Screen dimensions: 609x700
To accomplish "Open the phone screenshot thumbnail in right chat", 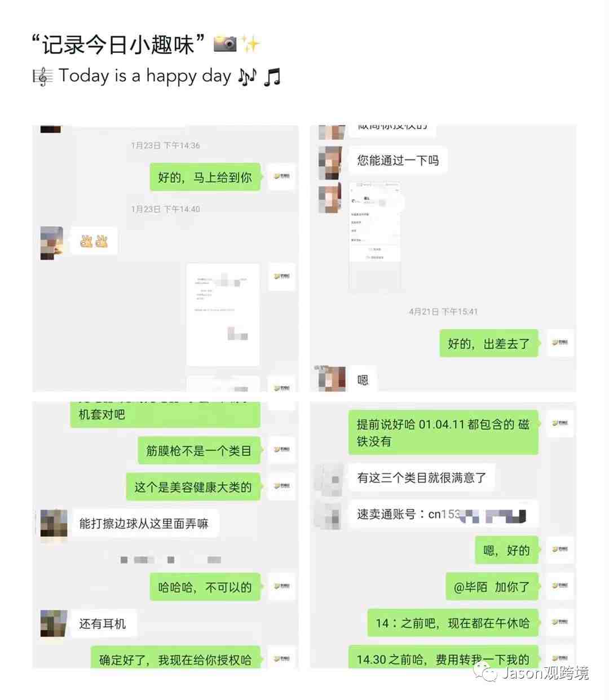I will click(x=374, y=237).
